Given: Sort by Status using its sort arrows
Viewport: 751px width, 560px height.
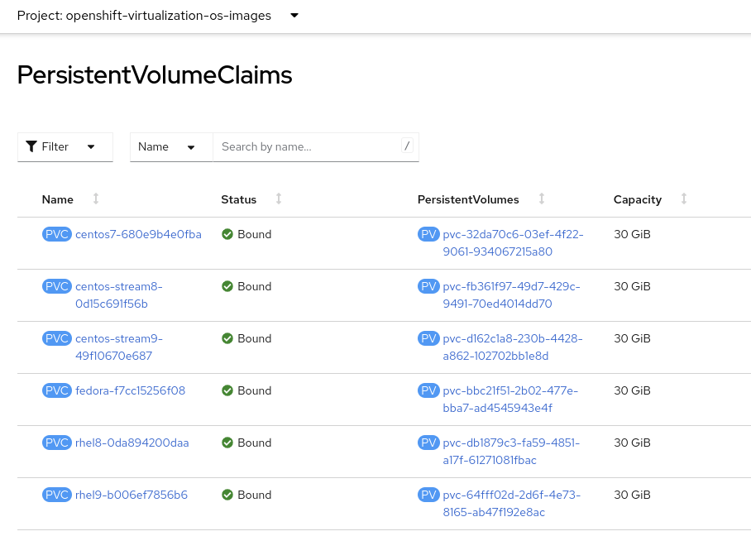Looking at the screenshot, I should tap(279, 199).
